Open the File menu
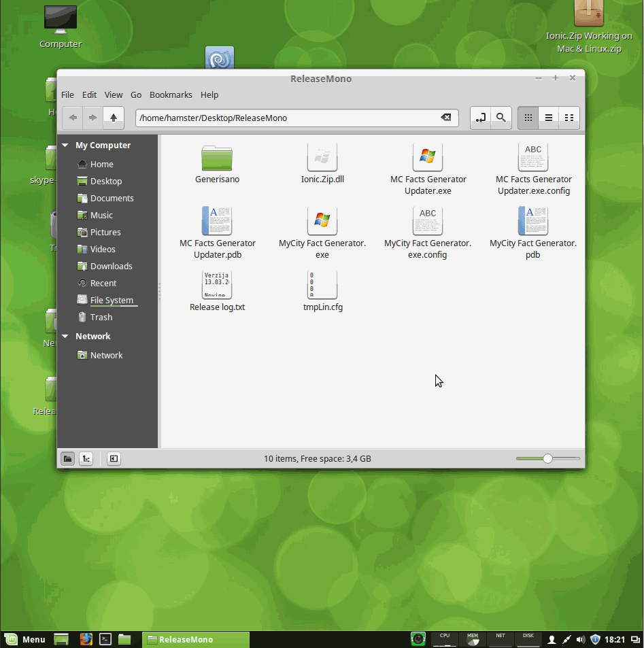 (x=67, y=95)
